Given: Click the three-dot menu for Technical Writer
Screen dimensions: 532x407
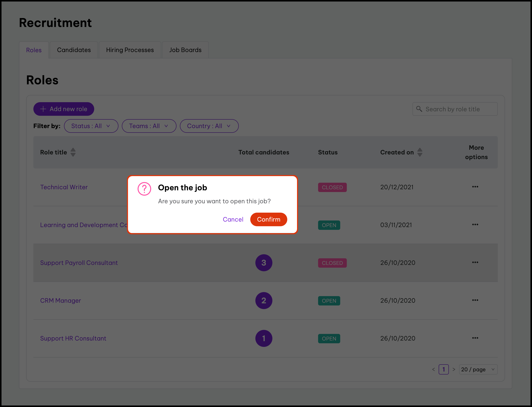Looking at the screenshot, I should click(x=475, y=187).
